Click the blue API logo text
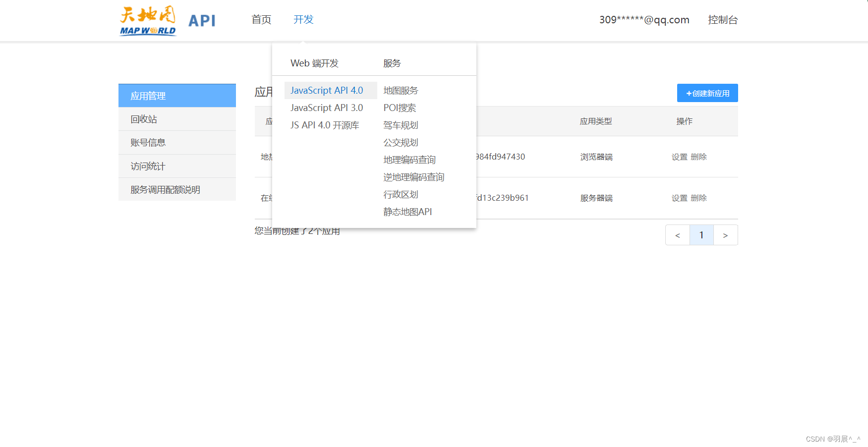This screenshot has height=447, width=868. (x=201, y=20)
